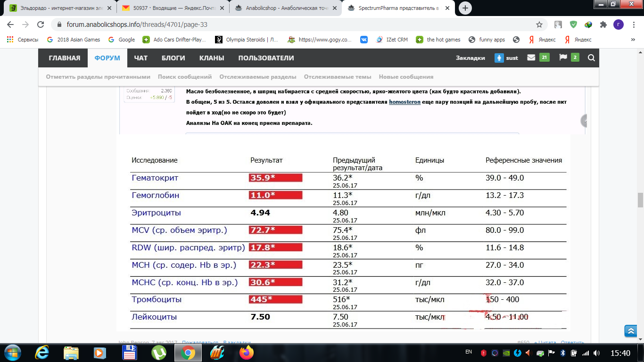This screenshot has height=362, width=644.
Task: Click the Новые сообщения link
Action: coord(405,77)
